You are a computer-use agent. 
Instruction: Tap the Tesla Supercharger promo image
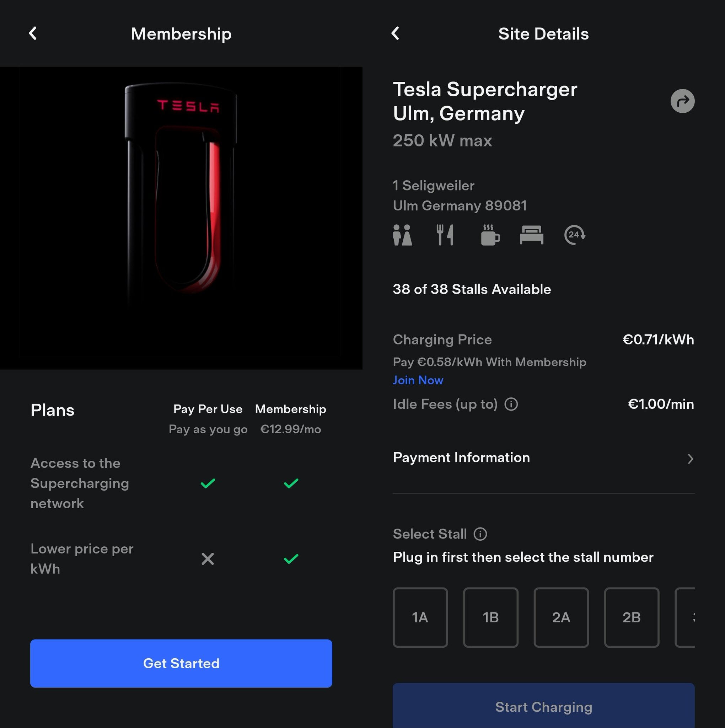181,218
